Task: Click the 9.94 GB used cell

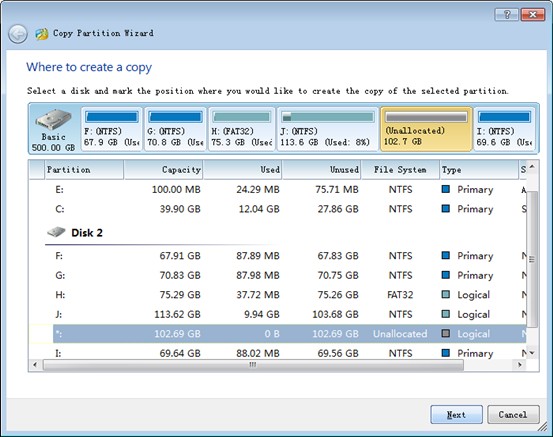Action: [x=262, y=314]
